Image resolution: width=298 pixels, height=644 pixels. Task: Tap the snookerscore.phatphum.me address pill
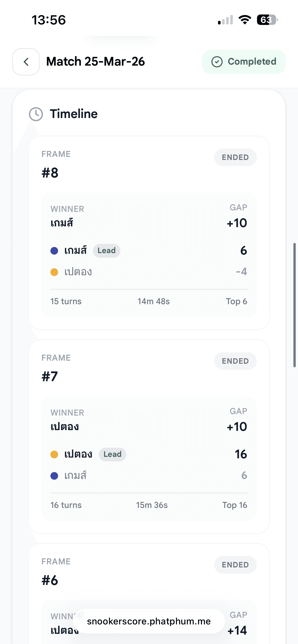[x=149, y=621]
